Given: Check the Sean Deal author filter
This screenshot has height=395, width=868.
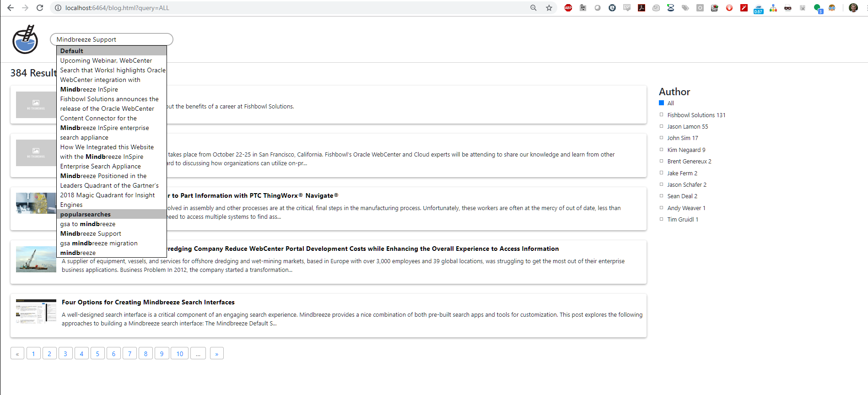Looking at the screenshot, I should pos(661,196).
